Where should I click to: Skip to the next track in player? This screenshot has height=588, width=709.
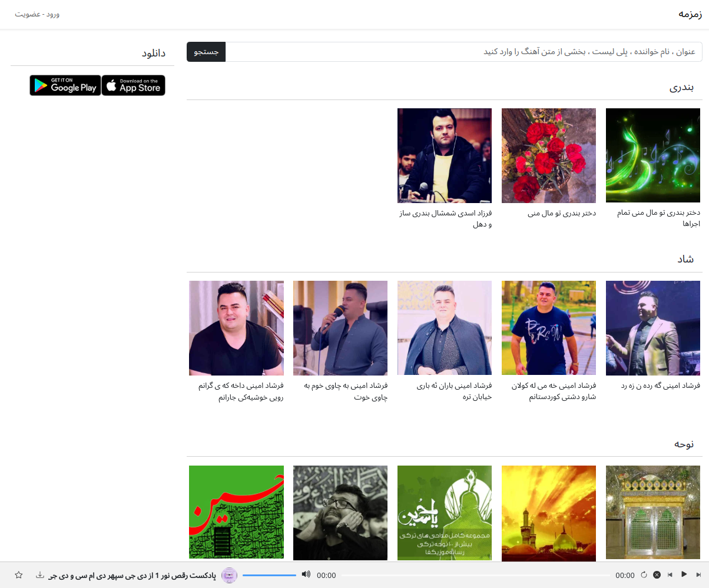pos(698,575)
